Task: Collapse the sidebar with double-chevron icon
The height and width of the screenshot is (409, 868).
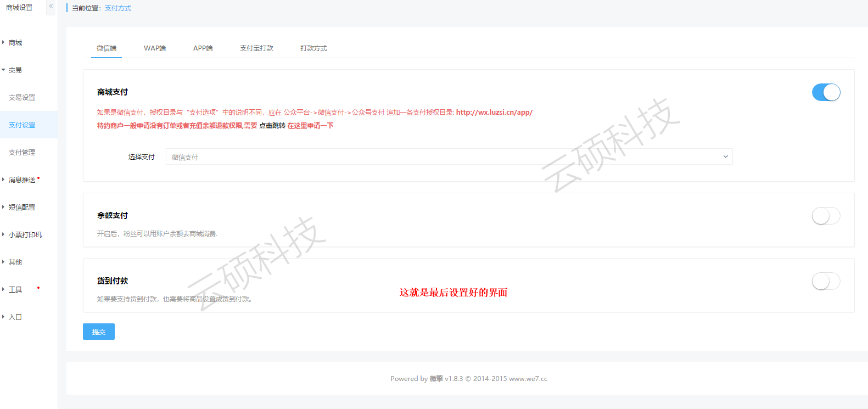Action: 51,7
